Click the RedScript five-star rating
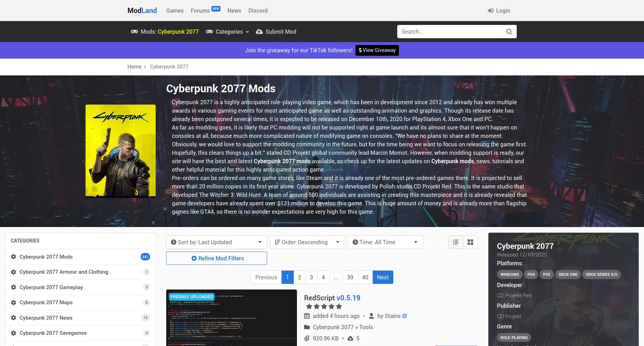This screenshot has width=644, height=346. (x=324, y=307)
